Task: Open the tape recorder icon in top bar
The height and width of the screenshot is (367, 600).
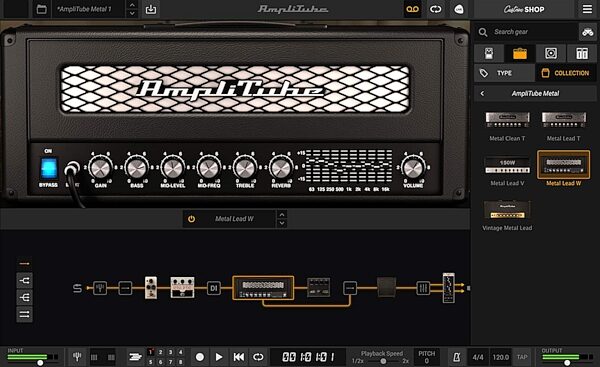Action: [412, 9]
